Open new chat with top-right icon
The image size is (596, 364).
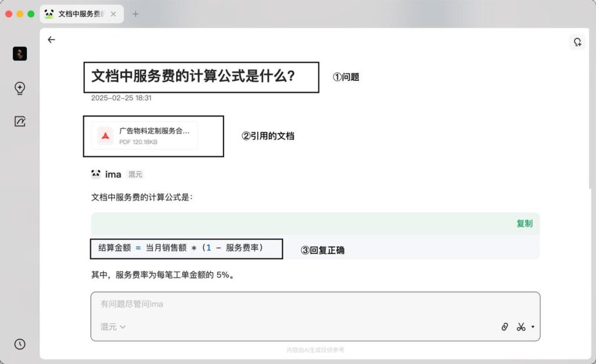click(577, 42)
